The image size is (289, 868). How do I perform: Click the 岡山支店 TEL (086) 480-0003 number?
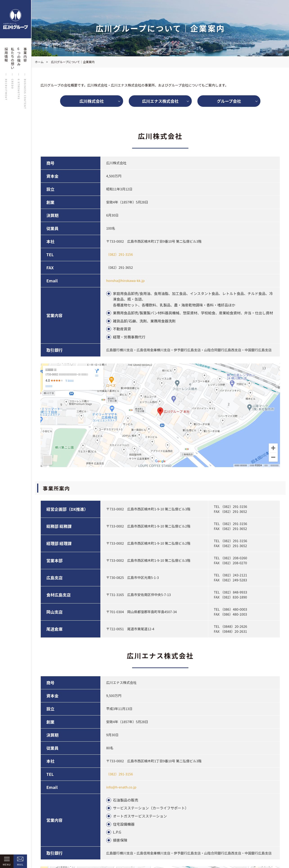click(230, 610)
